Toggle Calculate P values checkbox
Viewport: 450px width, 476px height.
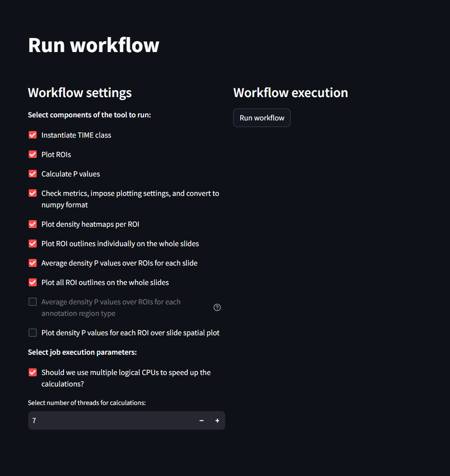(33, 174)
